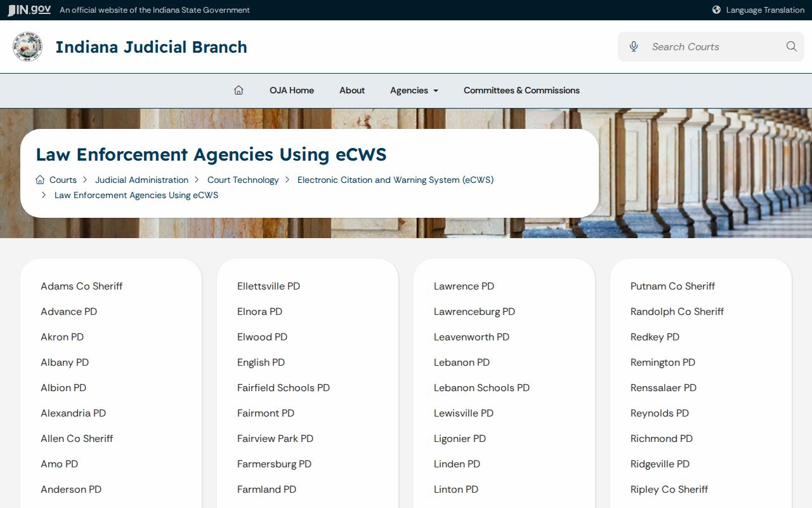Click the Adams Co Sheriff entry
This screenshot has height=508, width=812.
81,286
